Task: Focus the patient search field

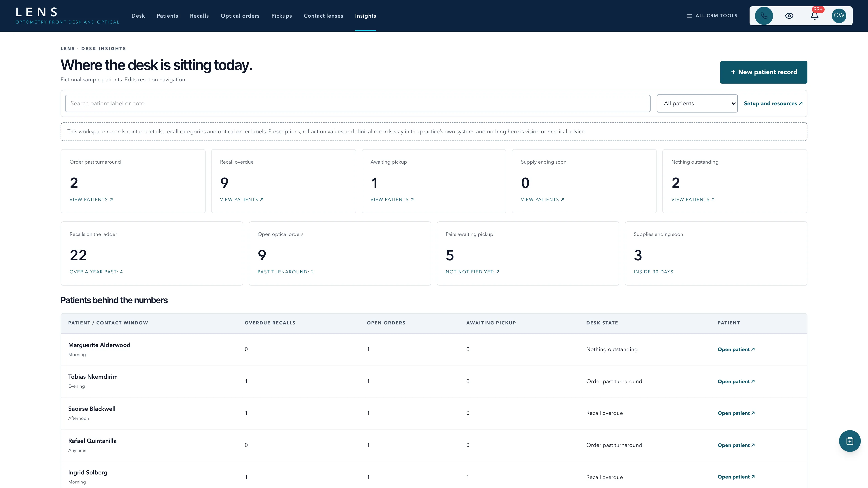Action: click(358, 103)
